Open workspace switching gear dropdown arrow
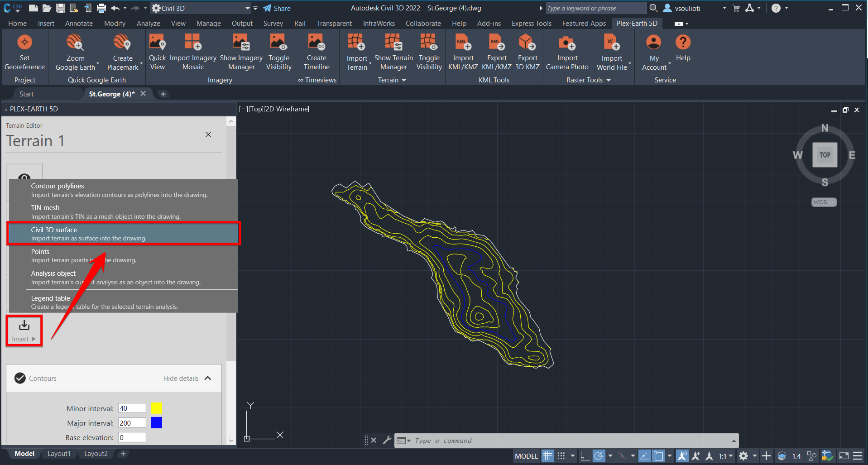This screenshot has height=465, width=868. click(754, 456)
